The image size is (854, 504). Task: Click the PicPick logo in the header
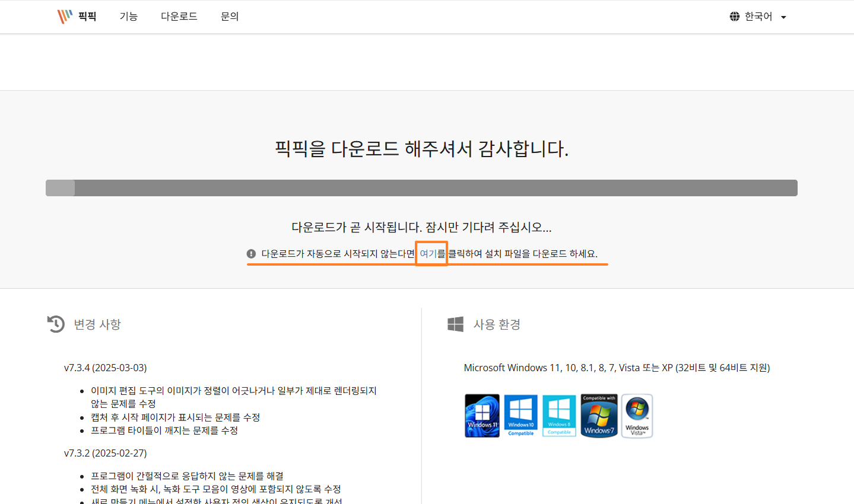pos(77,17)
